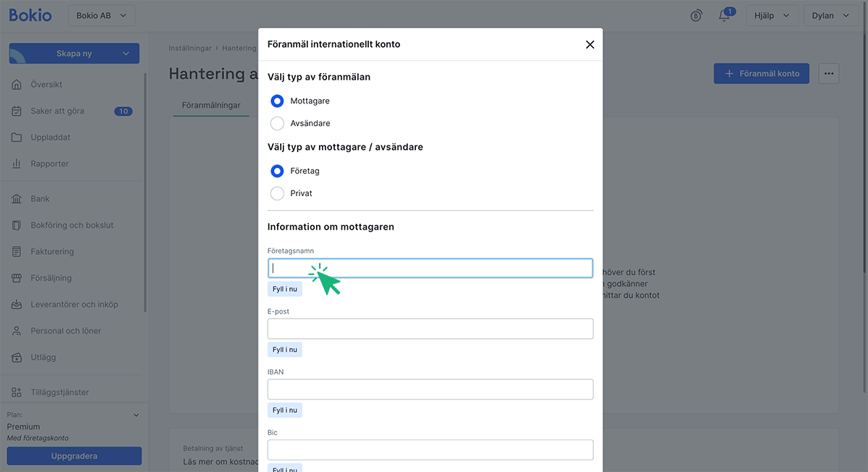Open the Personal och löner person icon
868x472 pixels.
point(17,331)
